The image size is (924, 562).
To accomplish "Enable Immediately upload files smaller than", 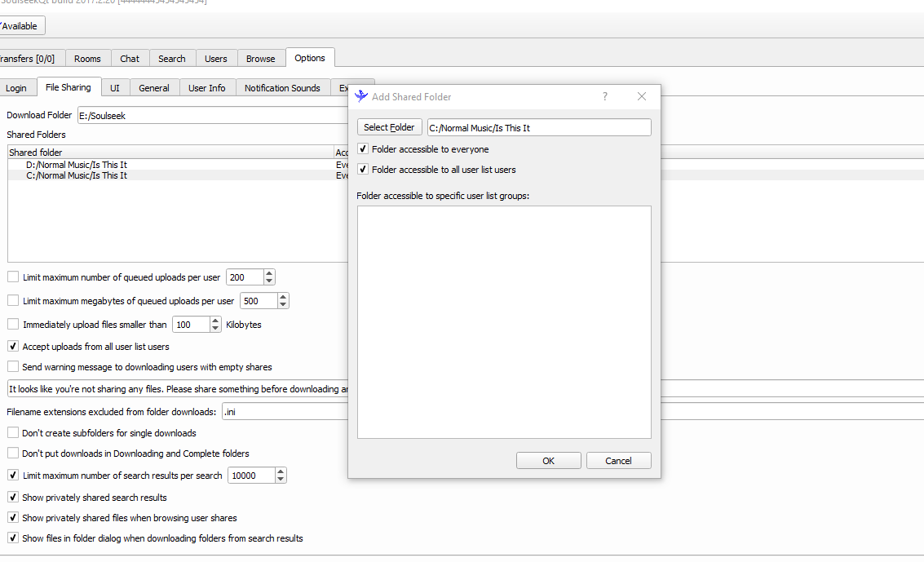I will pyautogui.click(x=13, y=323).
